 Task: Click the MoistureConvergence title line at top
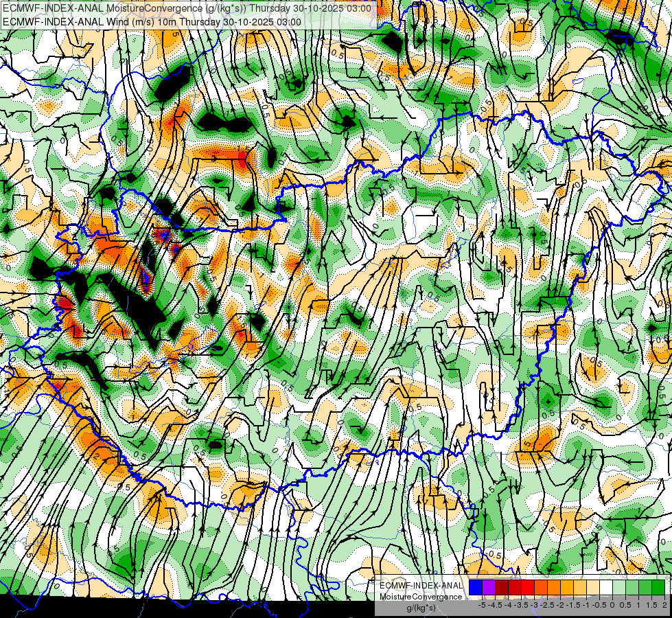(187, 8)
